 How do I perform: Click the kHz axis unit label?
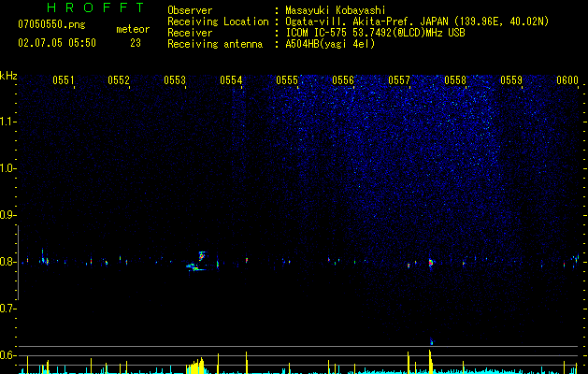point(8,76)
